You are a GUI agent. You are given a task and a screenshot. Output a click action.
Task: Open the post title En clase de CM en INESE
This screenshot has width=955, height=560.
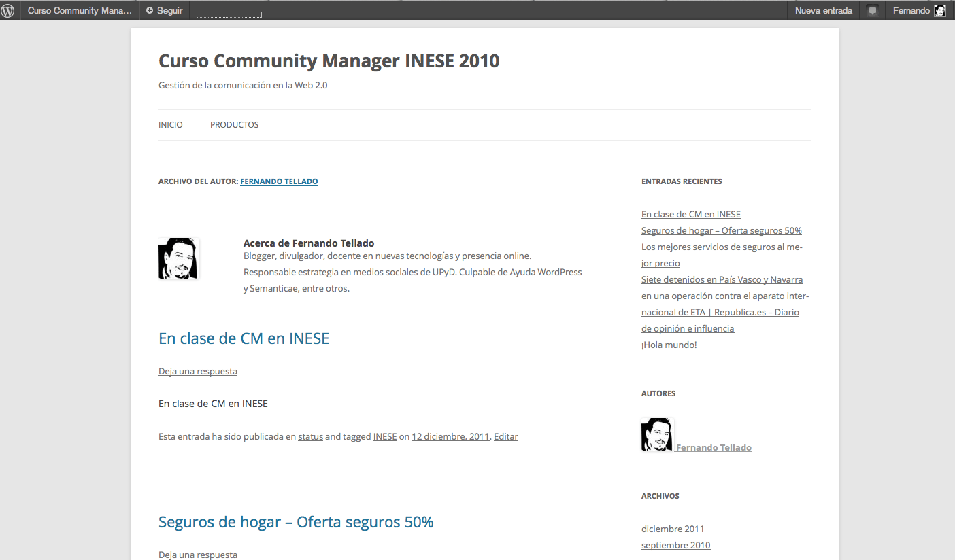pos(244,338)
